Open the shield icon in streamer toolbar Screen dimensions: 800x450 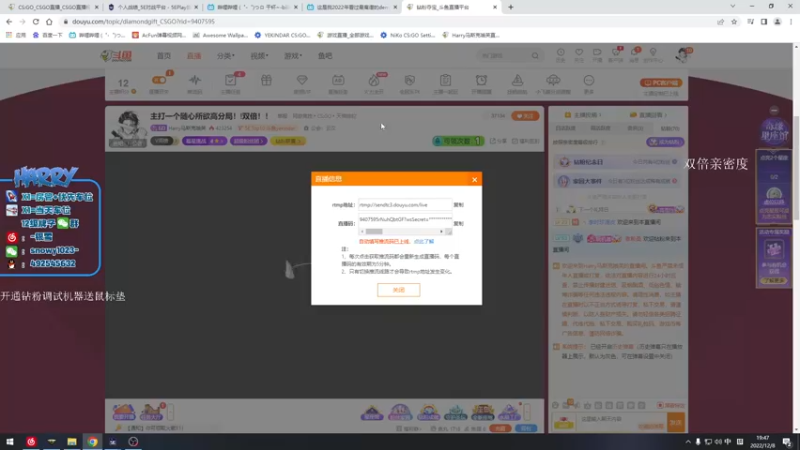(x=410, y=80)
